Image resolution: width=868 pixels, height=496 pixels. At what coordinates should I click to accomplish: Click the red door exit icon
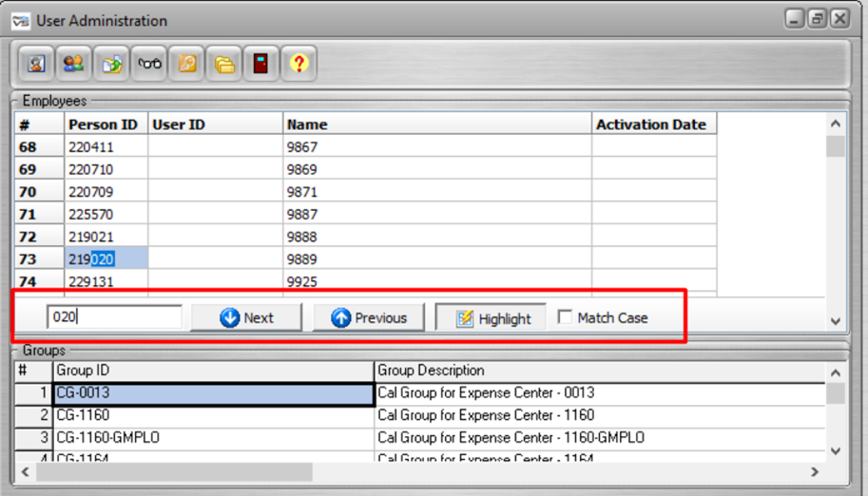coord(261,64)
